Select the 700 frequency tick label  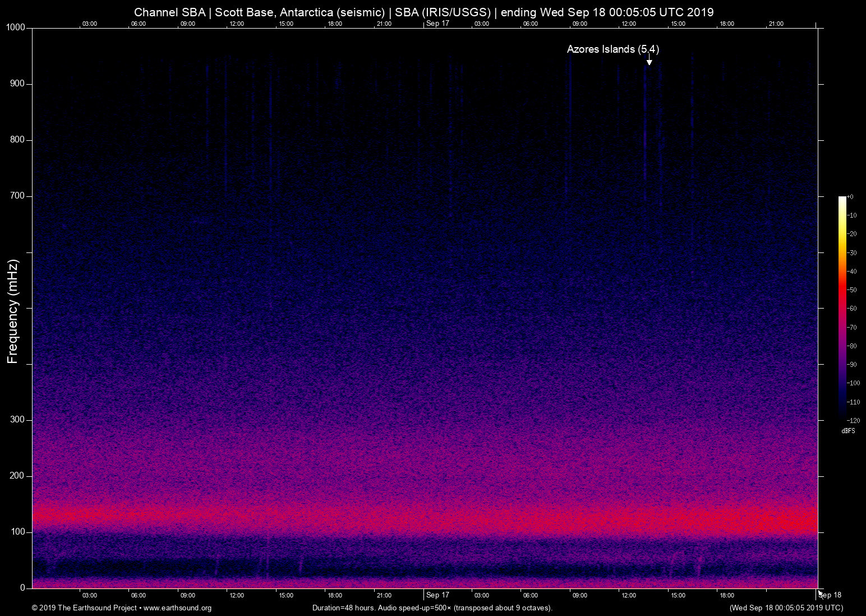coord(17,196)
